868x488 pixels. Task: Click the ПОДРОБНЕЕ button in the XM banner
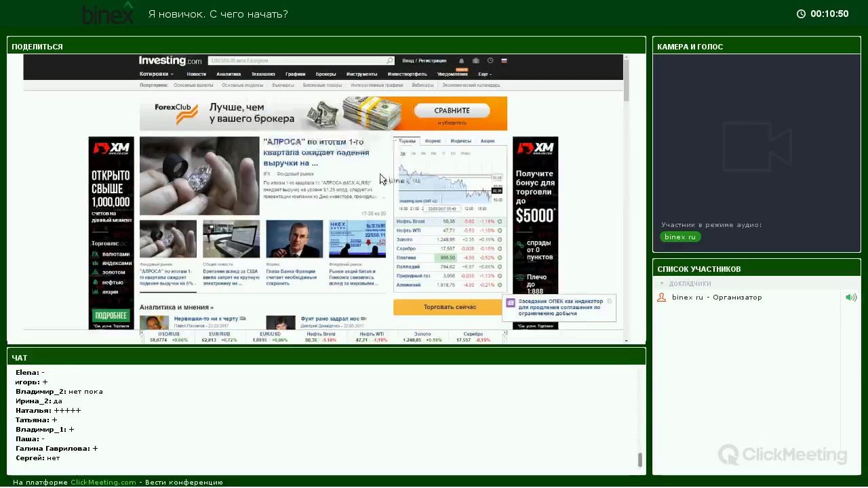point(111,316)
